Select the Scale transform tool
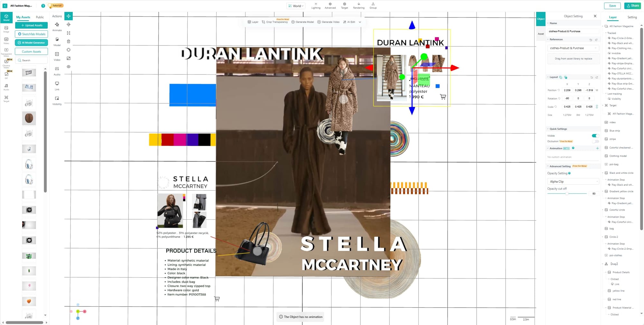The image size is (644, 325). tap(69, 33)
